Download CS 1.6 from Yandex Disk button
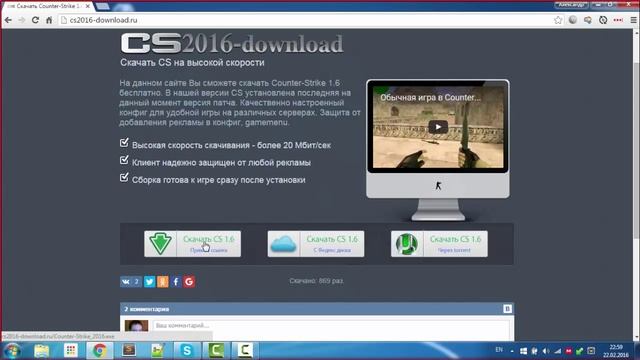 click(316, 244)
